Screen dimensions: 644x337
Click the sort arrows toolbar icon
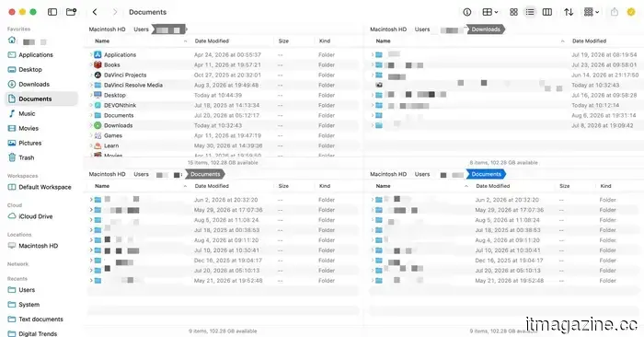coord(569,12)
